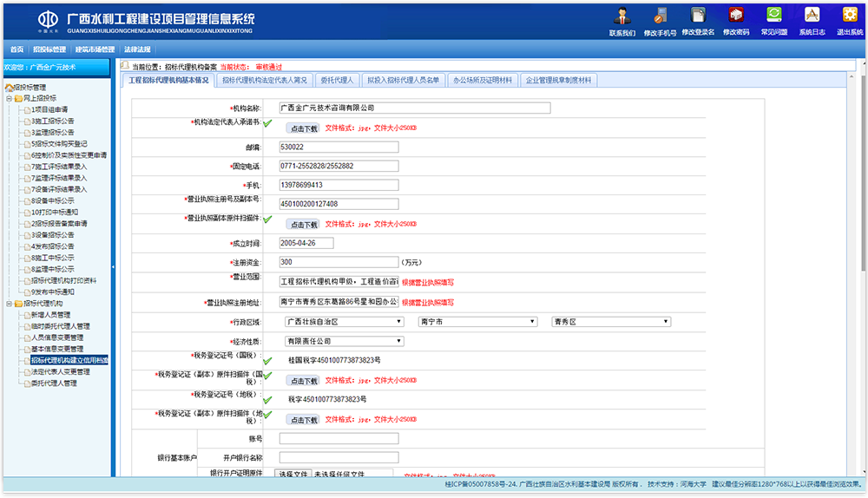Screen dimensions: 868x498
Task: Download the 税务登记证(副本)原件扫描件 国税 file
Action: click(303, 381)
